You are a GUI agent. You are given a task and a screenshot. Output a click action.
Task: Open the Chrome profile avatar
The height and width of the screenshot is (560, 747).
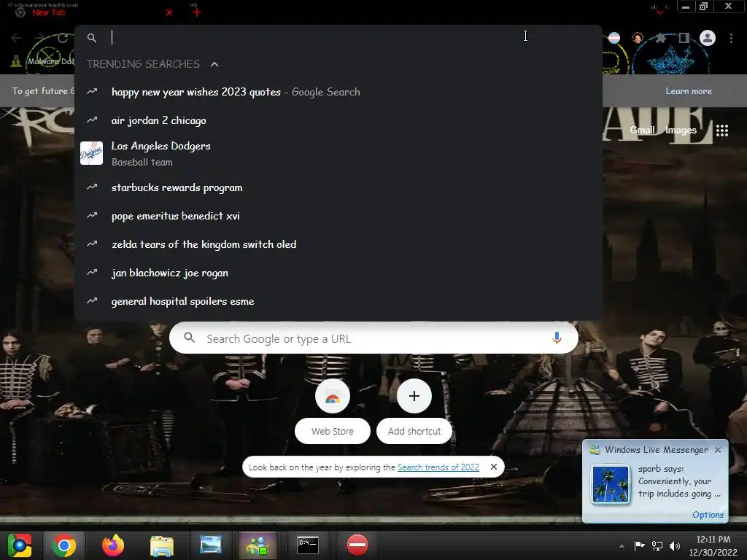pos(708,38)
